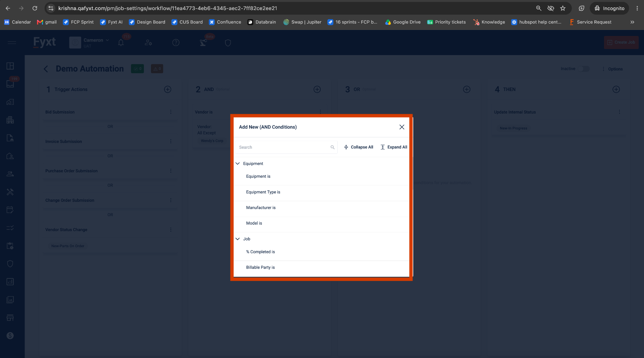This screenshot has height=358, width=644.
Task: Collapse the Job group
Action: tap(238, 239)
